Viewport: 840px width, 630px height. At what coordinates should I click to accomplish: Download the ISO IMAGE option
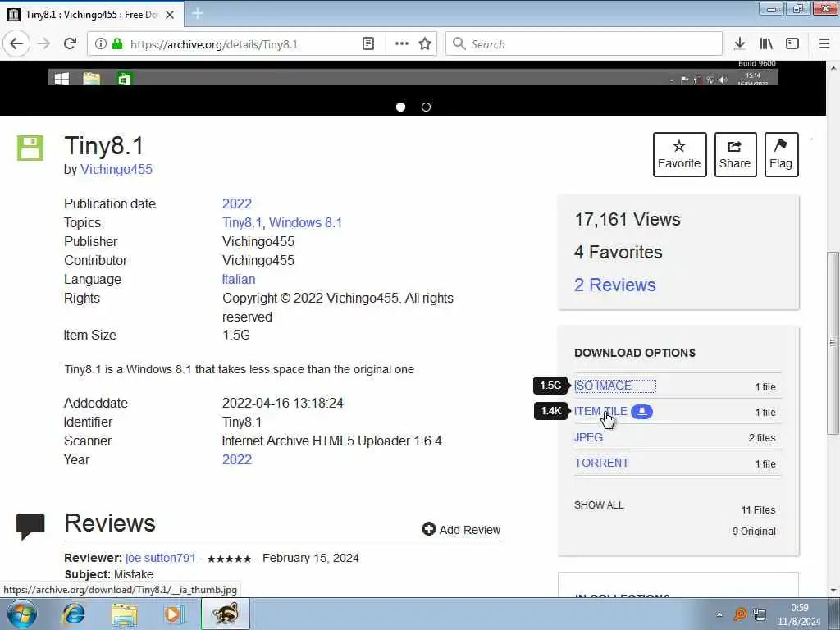(603, 386)
